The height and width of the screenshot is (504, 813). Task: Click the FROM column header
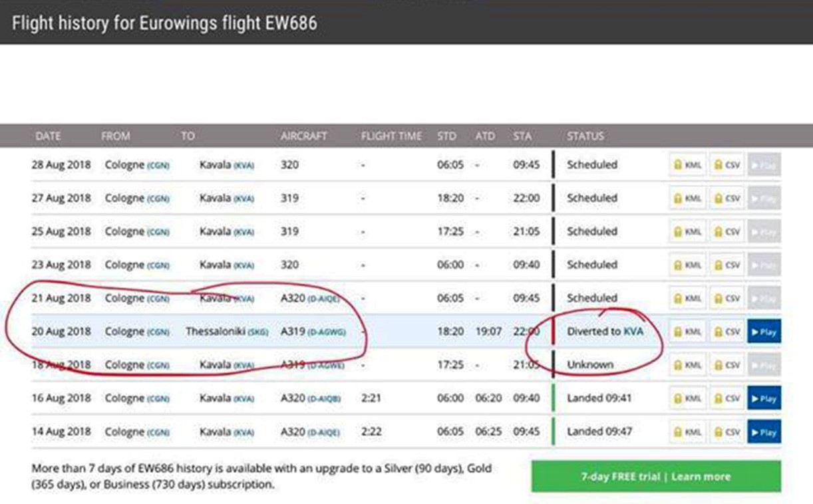(x=116, y=136)
